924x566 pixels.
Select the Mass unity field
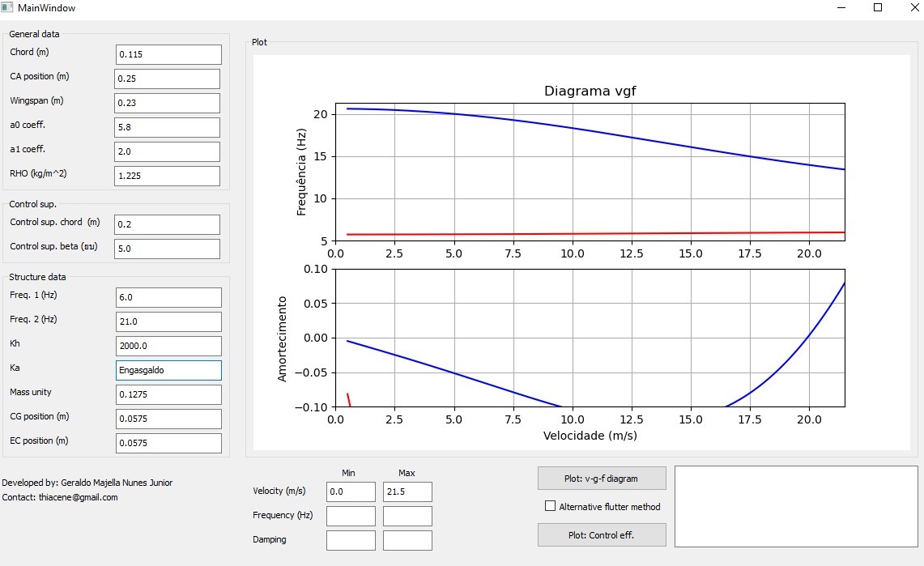tap(168, 394)
